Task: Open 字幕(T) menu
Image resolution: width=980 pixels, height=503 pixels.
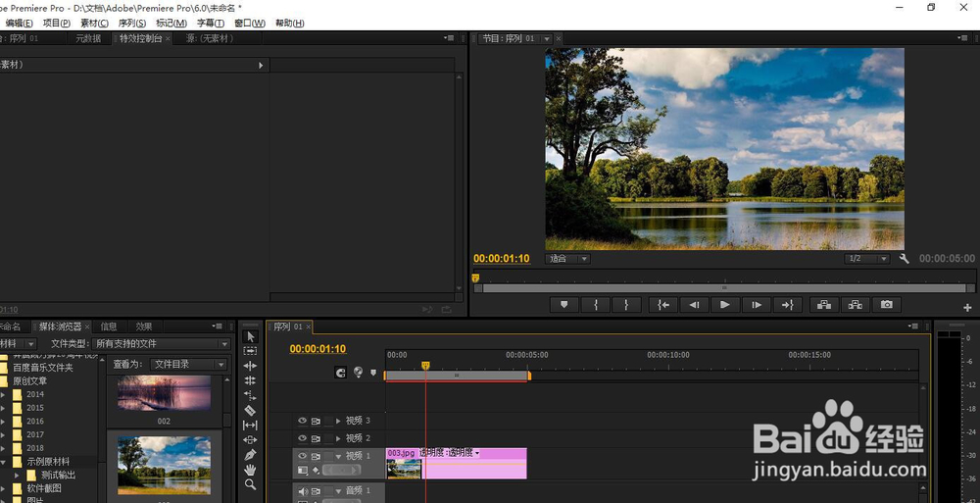Action: pyautogui.click(x=210, y=24)
